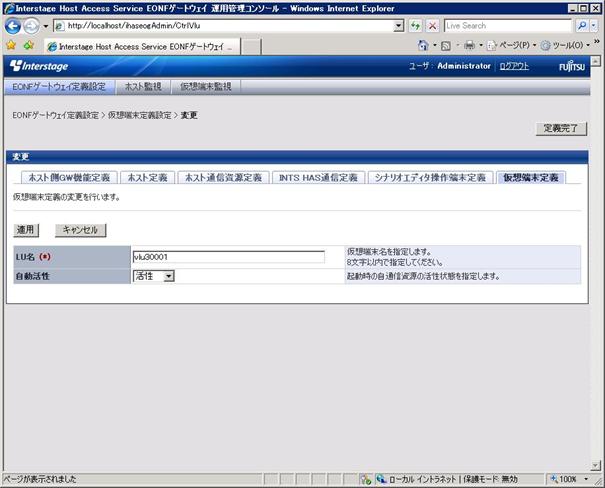
Task: Open the 自動活性 dropdown
Action: tap(154, 276)
